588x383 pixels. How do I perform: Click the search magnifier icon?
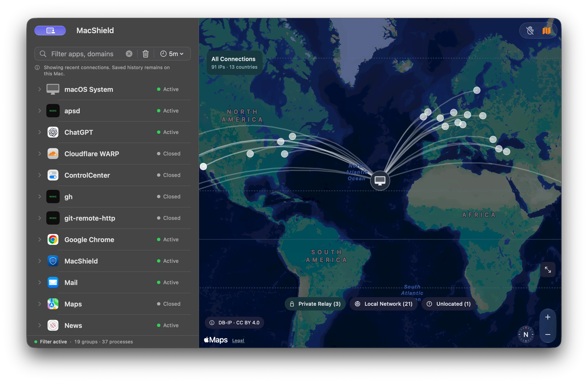point(43,54)
